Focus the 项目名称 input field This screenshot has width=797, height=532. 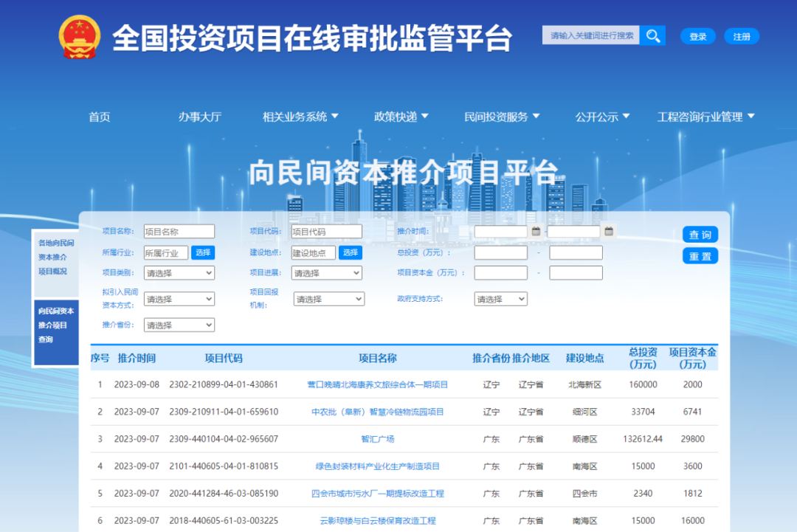179,232
